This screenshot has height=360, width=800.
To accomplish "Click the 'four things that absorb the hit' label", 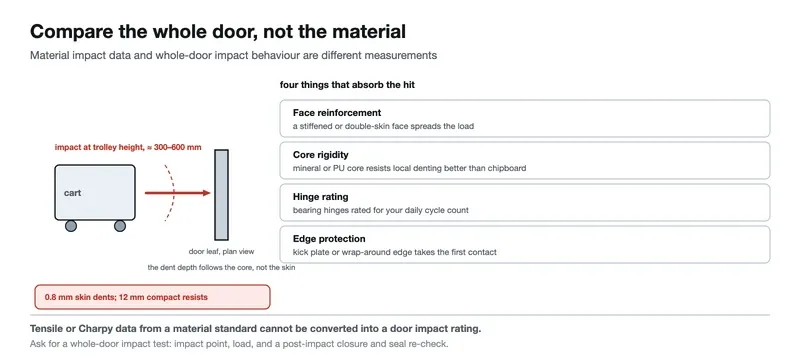I will pyautogui.click(x=347, y=85).
